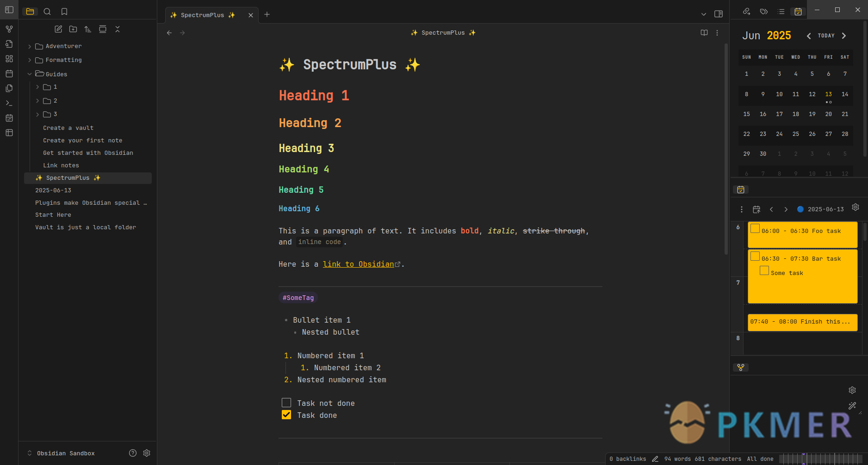Uncheck the 'Task done' checkbox
Viewport: 868px width, 465px height.
286,415
